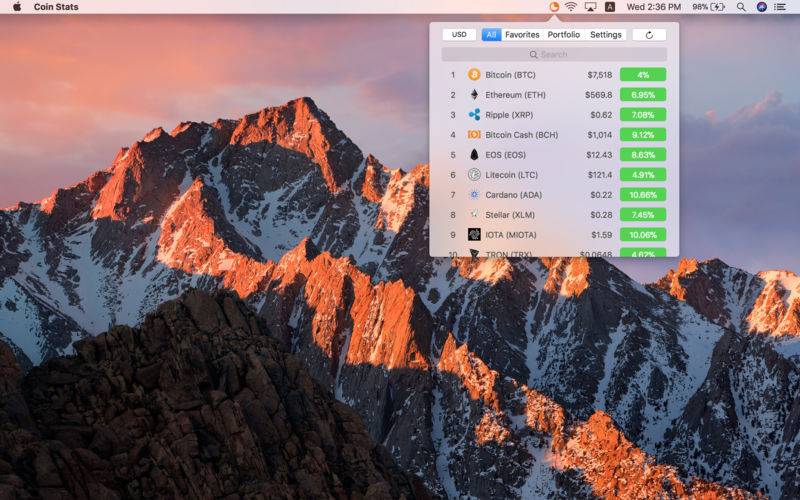This screenshot has height=500, width=800.
Task: Click the IOTA black square icon
Action: 474,235
